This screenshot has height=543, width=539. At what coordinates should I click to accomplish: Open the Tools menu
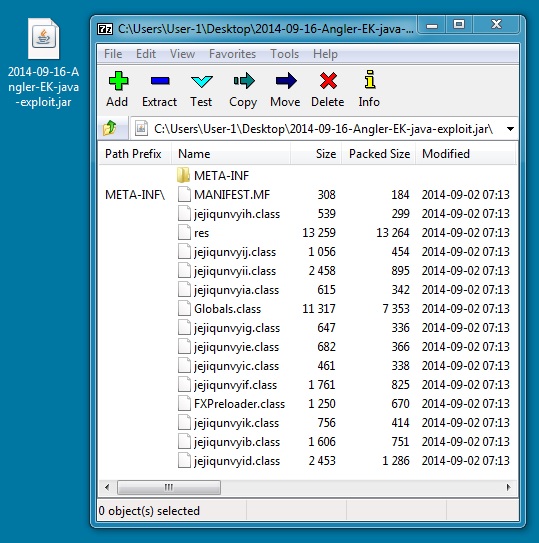coord(284,54)
